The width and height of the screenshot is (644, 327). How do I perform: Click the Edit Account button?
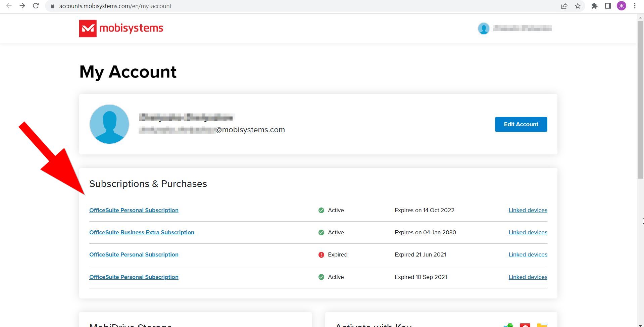click(x=521, y=124)
